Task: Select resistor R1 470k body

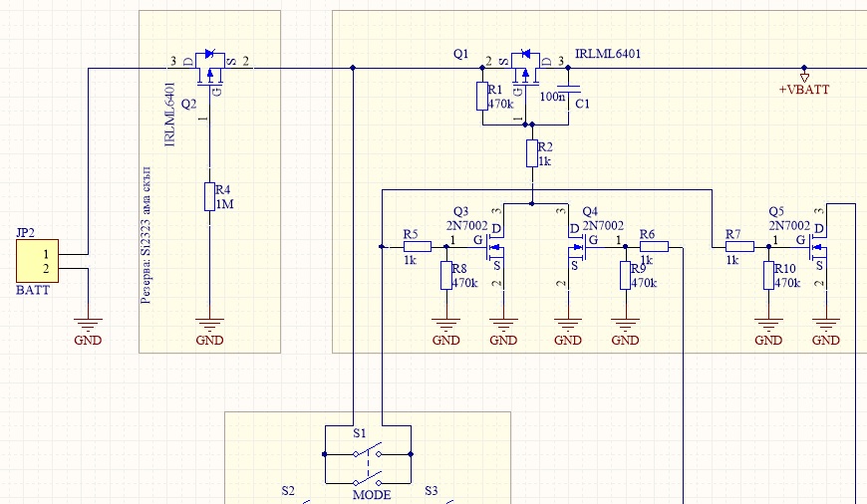Action: [x=482, y=97]
